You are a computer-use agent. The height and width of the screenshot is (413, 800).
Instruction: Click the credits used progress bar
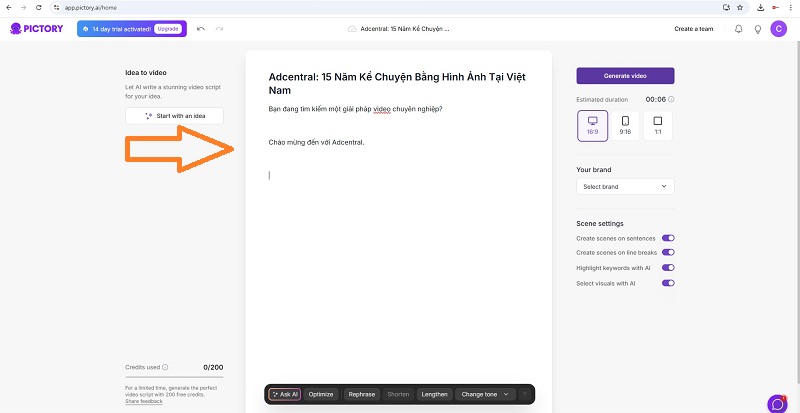(174, 377)
